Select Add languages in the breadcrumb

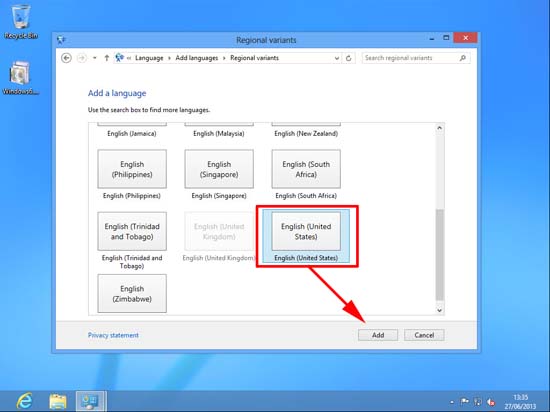(x=196, y=58)
